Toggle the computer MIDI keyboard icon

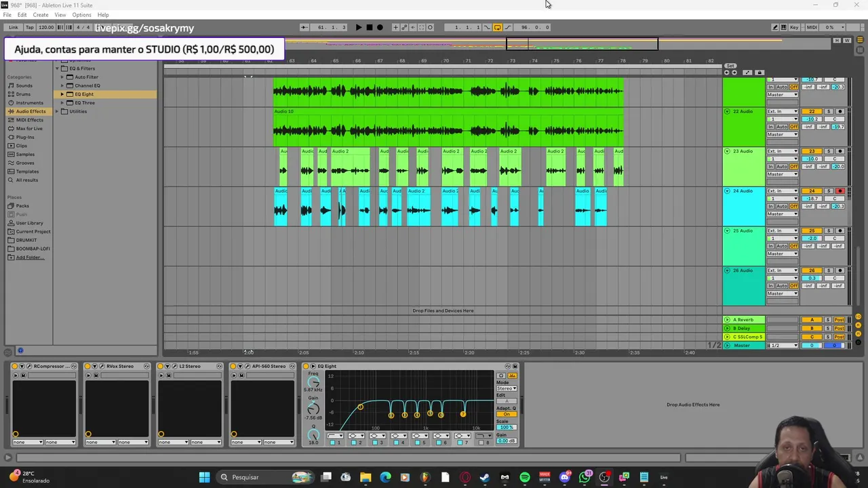tap(785, 27)
